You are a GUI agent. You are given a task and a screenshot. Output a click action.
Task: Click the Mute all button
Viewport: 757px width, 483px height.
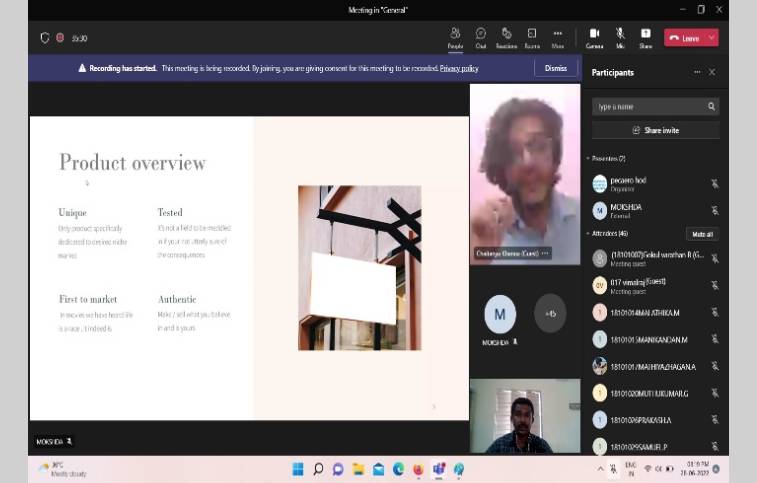[x=702, y=233]
